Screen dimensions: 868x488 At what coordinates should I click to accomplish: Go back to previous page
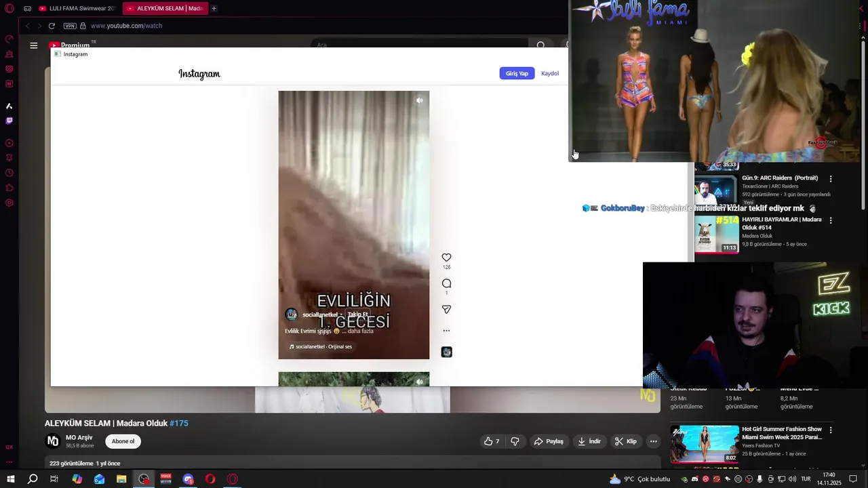pos(27,26)
